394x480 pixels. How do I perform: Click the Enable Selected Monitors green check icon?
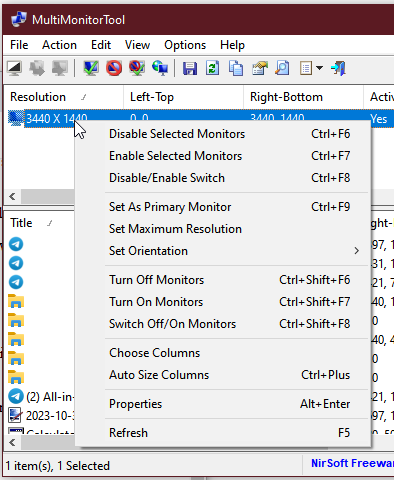pyautogui.click(x=91, y=68)
